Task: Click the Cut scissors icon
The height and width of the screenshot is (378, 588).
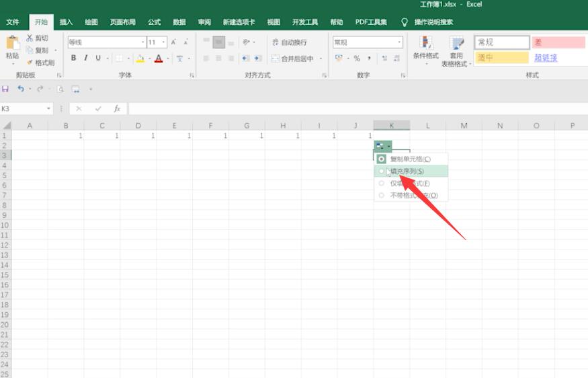Action: [30, 38]
